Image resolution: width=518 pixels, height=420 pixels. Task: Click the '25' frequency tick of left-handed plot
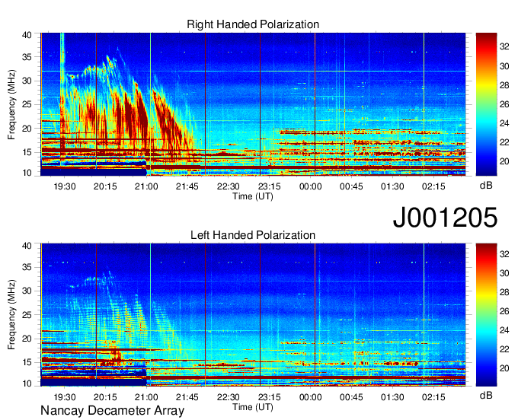click(27, 315)
